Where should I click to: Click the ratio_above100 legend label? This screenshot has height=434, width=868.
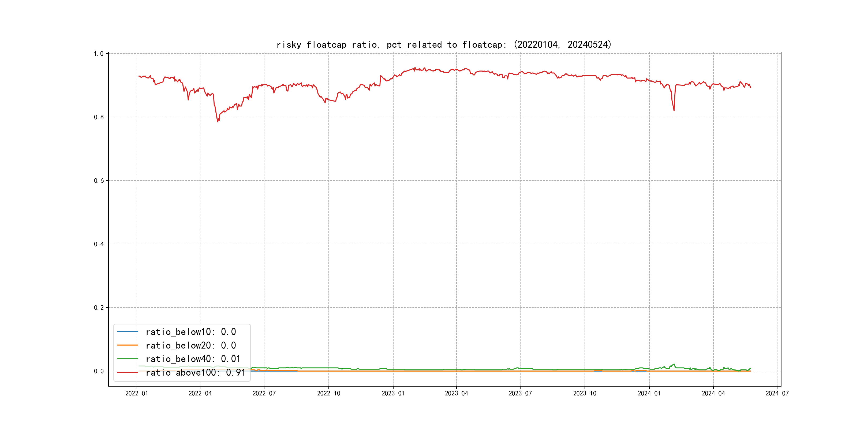[195, 372]
